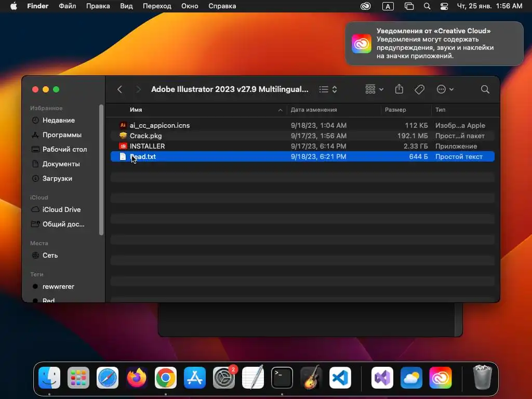Click the date and time in menu bar
This screenshot has width=532, height=399.
coord(489,6)
